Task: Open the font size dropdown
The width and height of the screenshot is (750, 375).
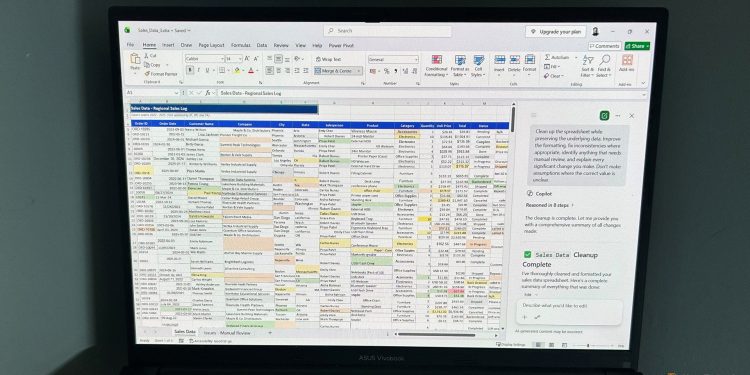Action: coord(240,58)
